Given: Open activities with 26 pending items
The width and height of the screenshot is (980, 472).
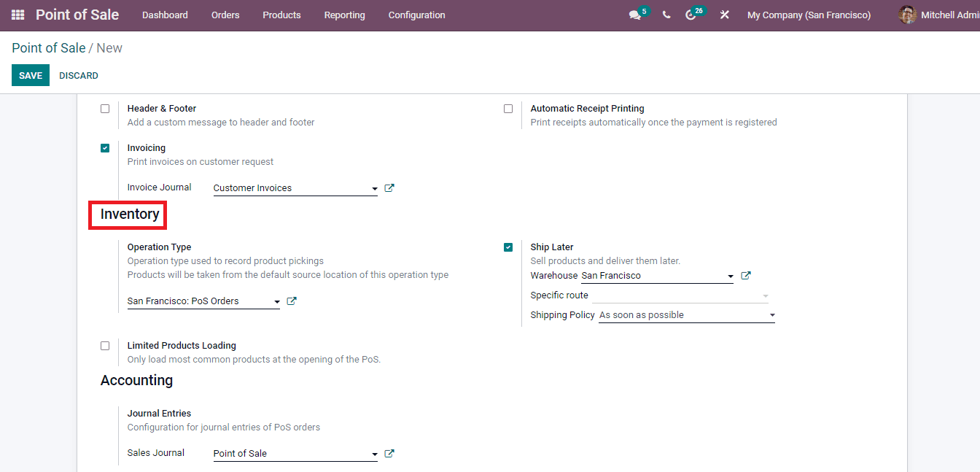Looking at the screenshot, I should coord(691,15).
